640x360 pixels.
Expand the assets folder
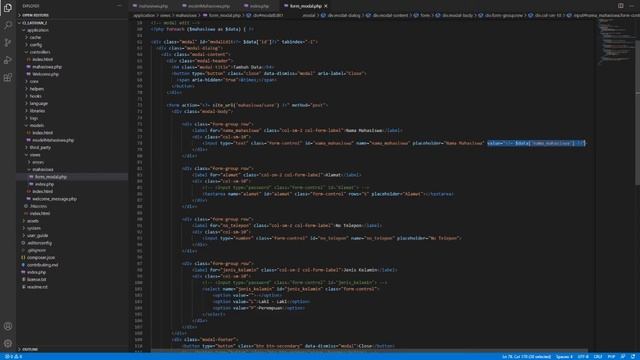(x=33, y=221)
